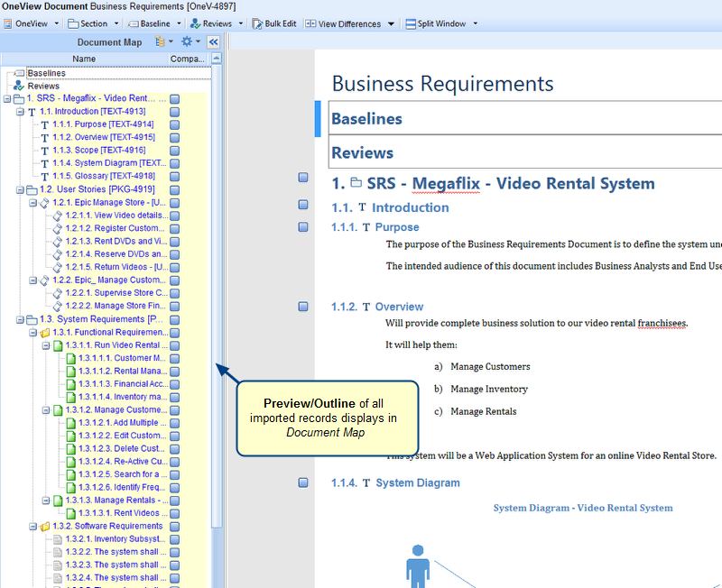Viewport: 722px width, 588px height.
Task: Toggle compare box for 1.2 User Stories row
Action: 175,189
